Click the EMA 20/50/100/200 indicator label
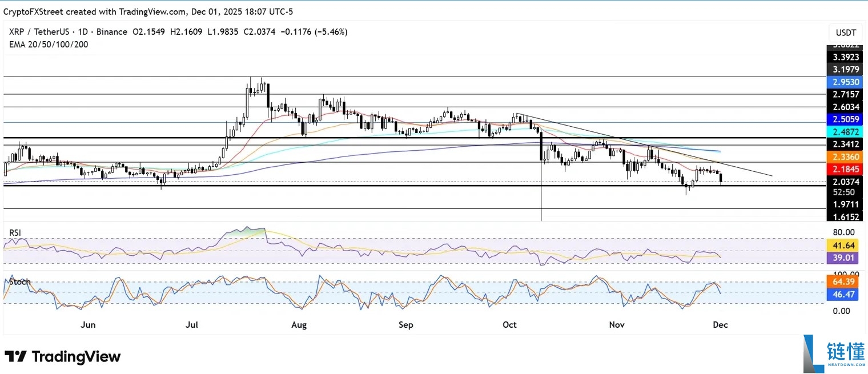The width and height of the screenshot is (868, 374). tap(49, 45)
